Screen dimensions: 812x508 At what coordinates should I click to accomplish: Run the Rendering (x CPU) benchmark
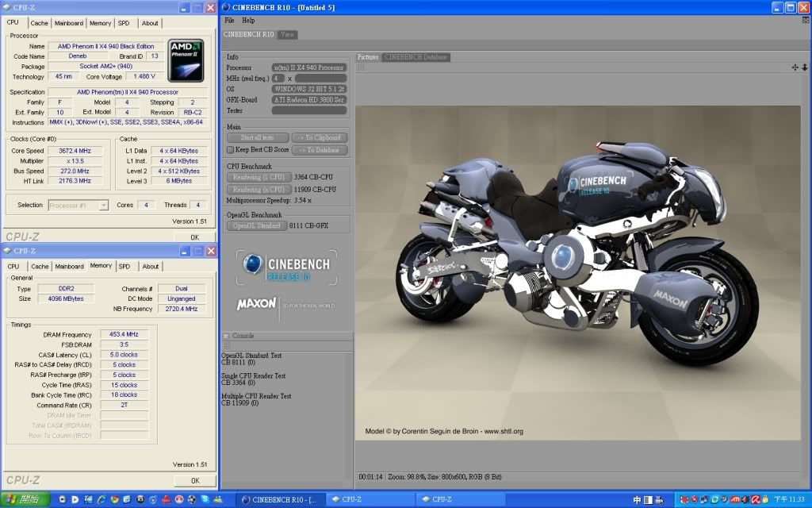(x=259, y=189)
